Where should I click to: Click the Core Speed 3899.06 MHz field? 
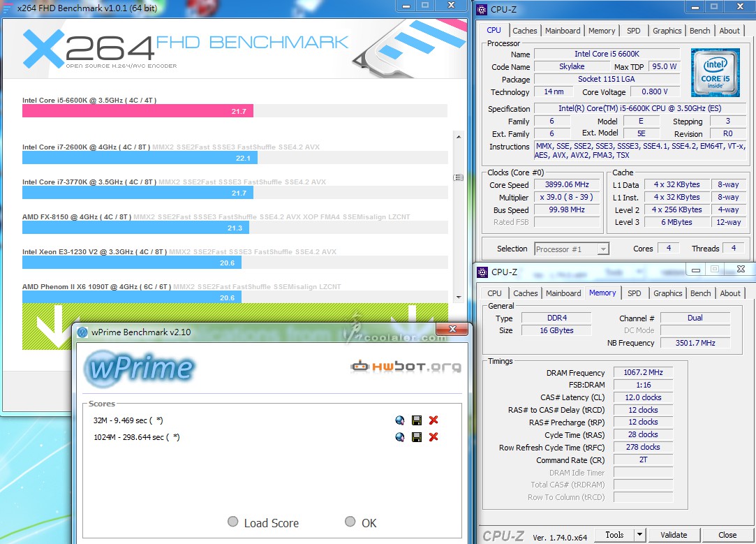point(567,185)
